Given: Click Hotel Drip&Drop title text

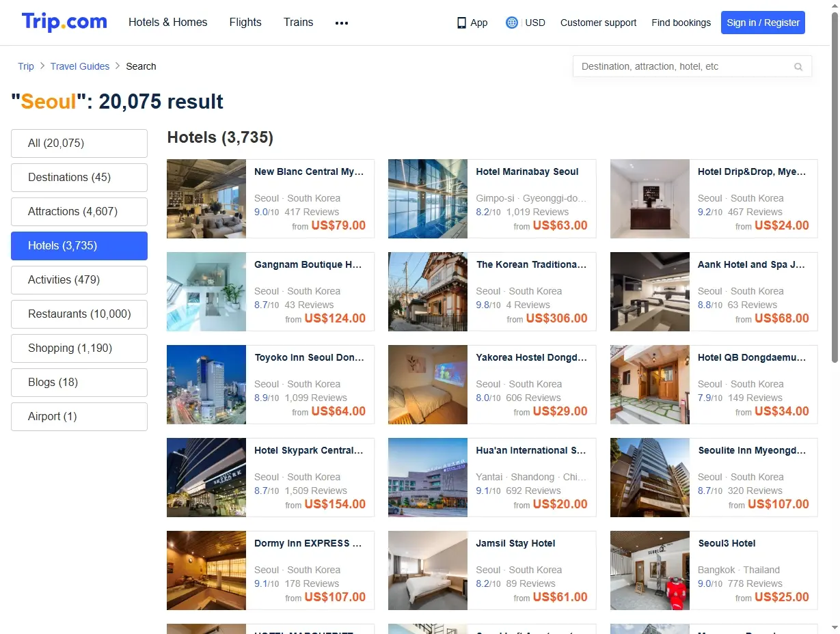Looking at the screenshot, I should (752, 172).
